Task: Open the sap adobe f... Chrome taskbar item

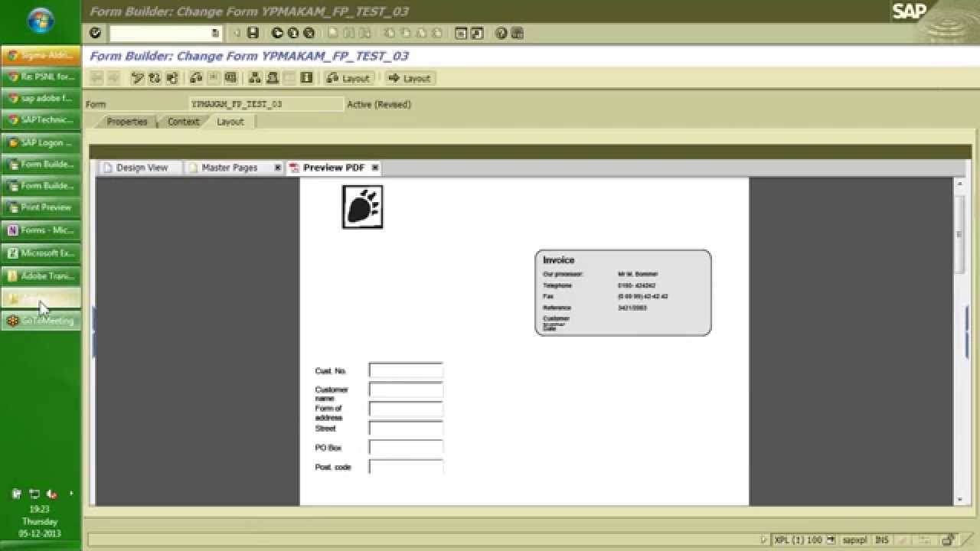Action: tap(41, 98)
